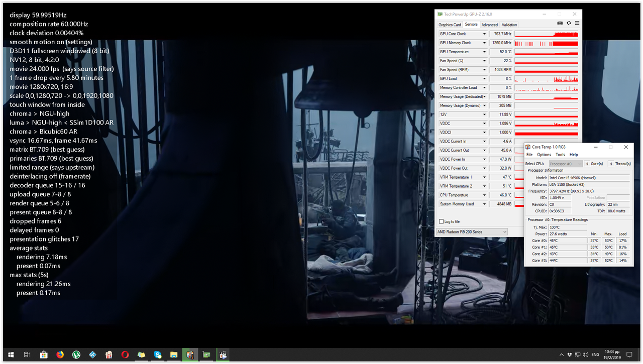
Task: Open the AMD Radeon R9 200 Series selector
Action: tap(472, 232)
